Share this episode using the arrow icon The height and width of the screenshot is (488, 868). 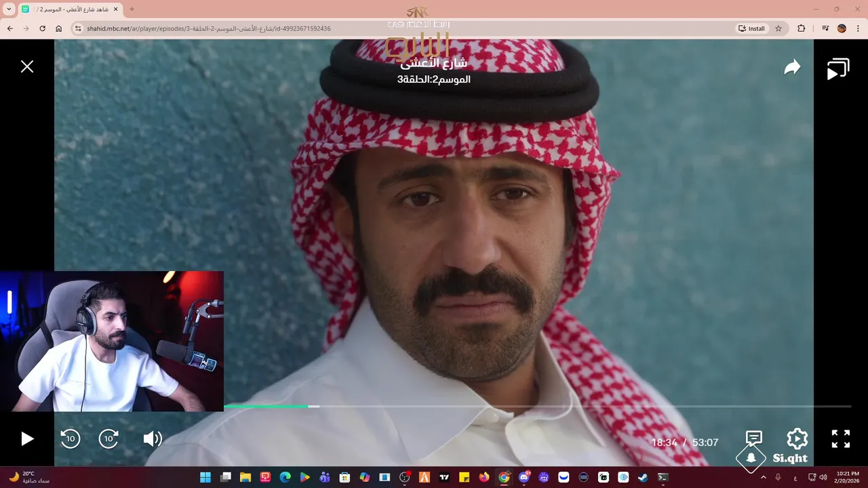793,67
